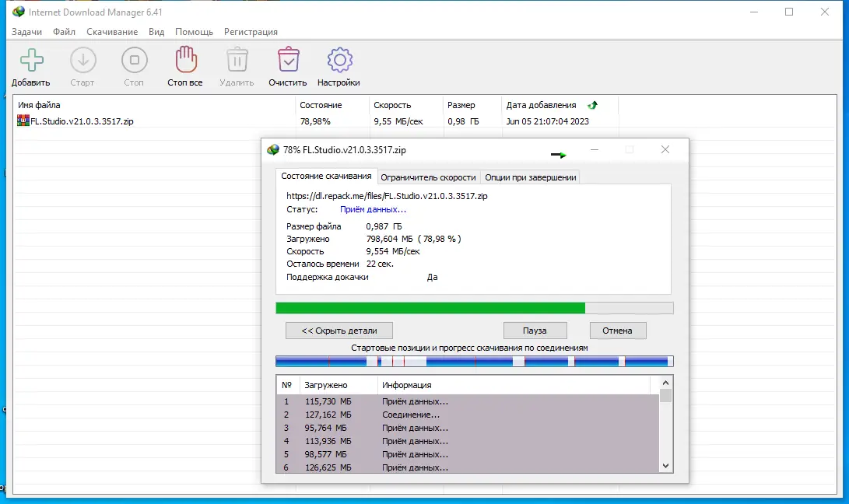Open the Вид menu
Viewport: 849px width, 504px height.
[x=156, y=32]
